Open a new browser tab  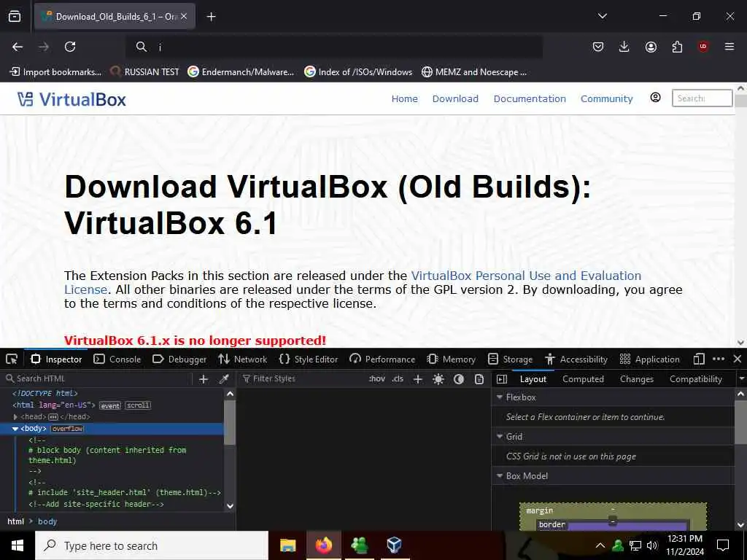[x=211, y=17]
